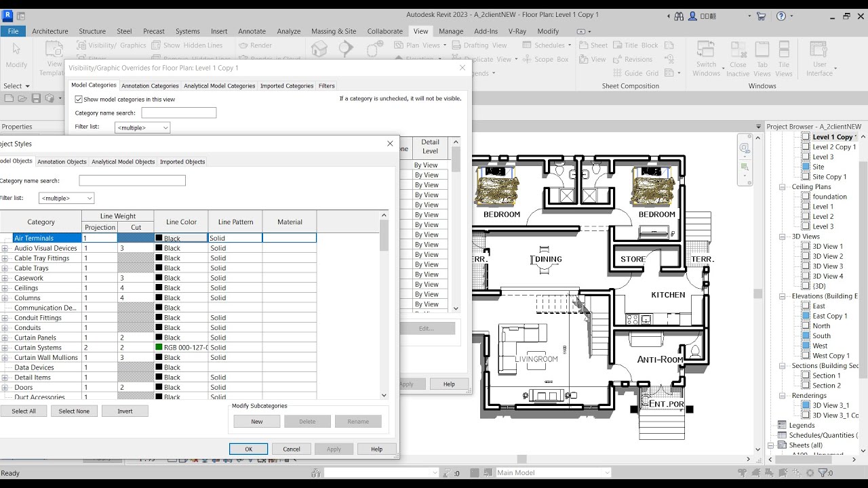The width and height of the screenshot is (868, 488).
Task: Open the 3D View house icon
Action: [319, 48]
